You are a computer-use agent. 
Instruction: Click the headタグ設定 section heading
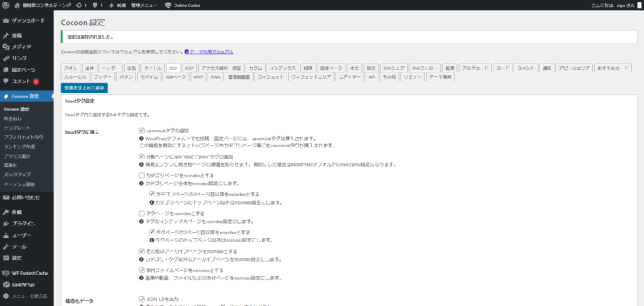coord(80,101)
